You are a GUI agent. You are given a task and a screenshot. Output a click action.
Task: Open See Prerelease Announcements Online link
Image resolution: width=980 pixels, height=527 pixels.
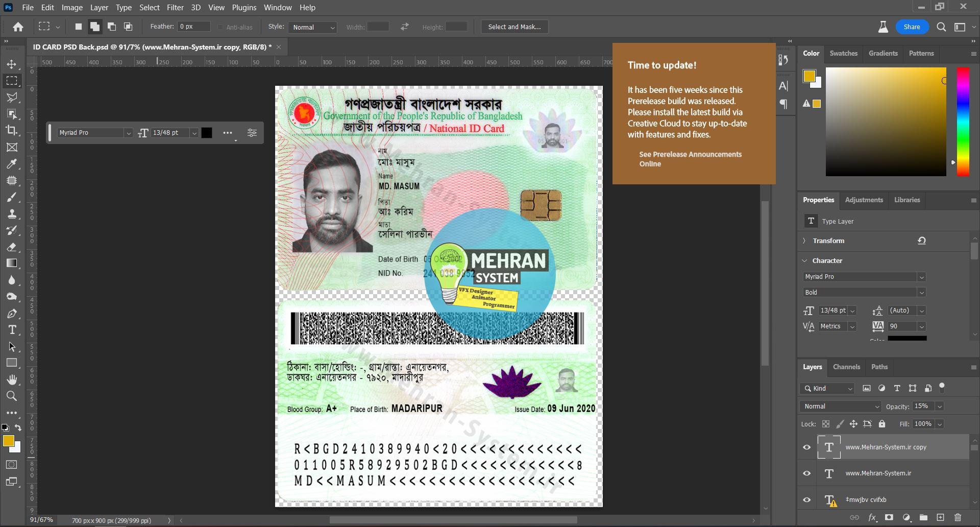pos(691,159)
